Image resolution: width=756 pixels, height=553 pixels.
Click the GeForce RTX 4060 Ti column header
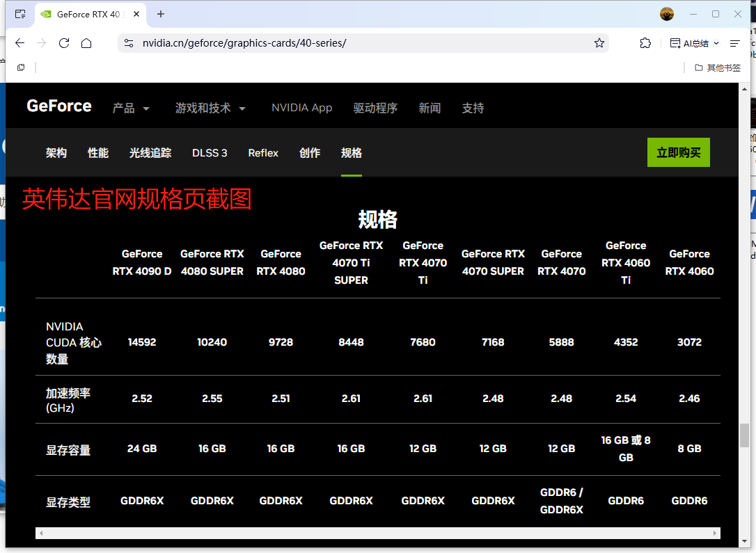coord(626,262)
